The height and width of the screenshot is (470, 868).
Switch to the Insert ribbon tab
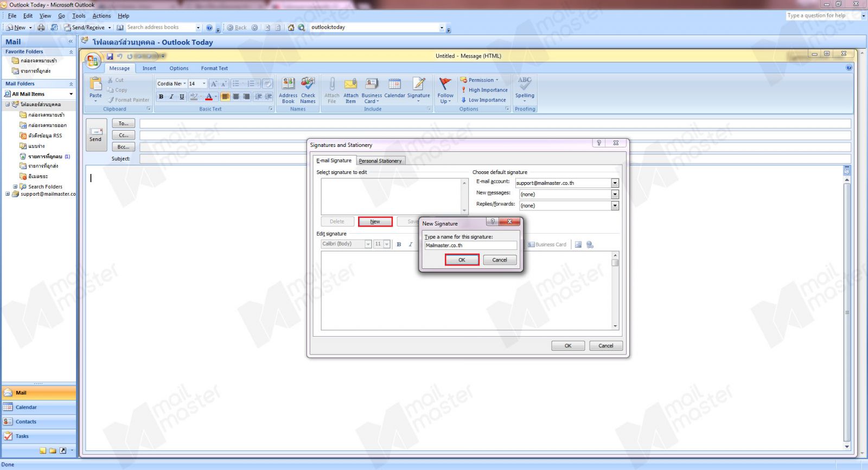[x=149, y=68]
